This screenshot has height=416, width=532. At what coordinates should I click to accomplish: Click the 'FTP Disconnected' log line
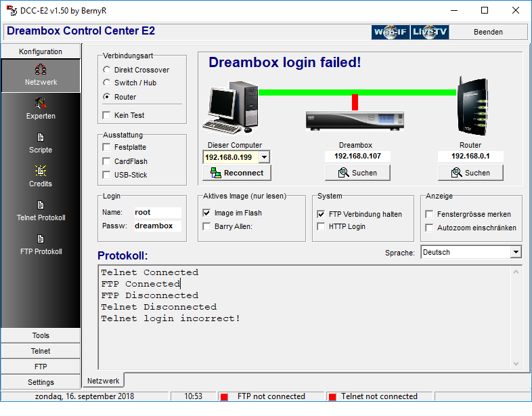click(150, 295)
